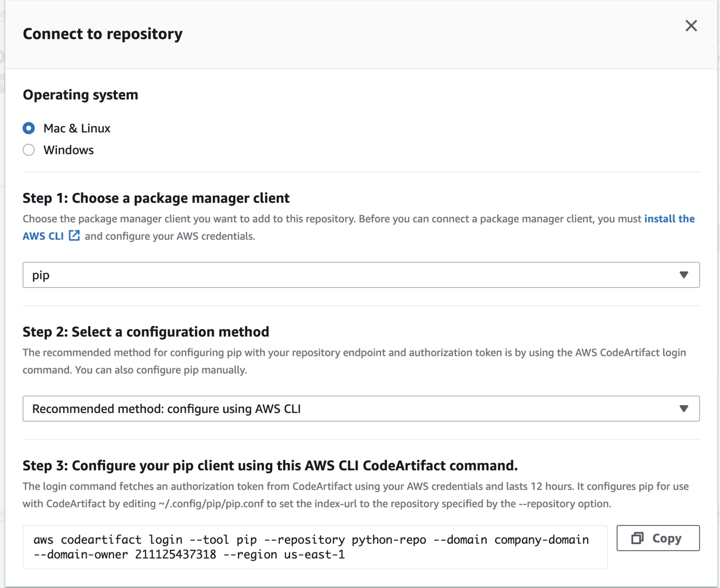Open the pip package manager dropdown
The image size is (720, 588).
348,275
